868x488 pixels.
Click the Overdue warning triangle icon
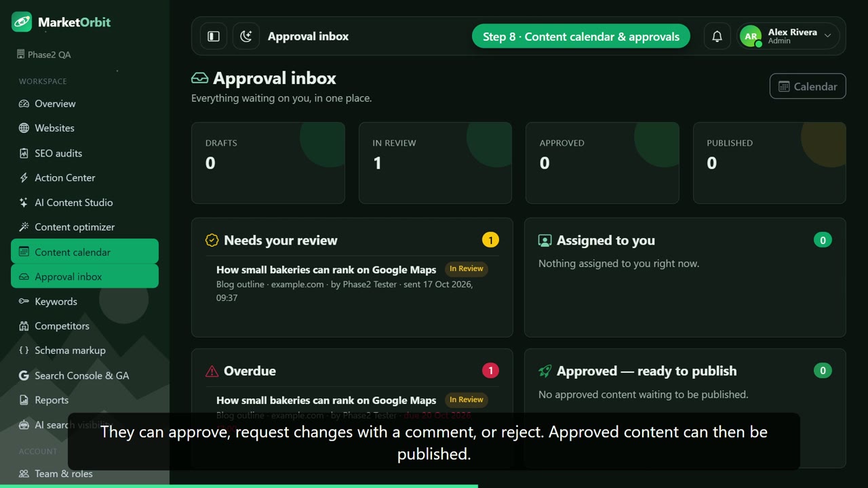coord(212,371)
